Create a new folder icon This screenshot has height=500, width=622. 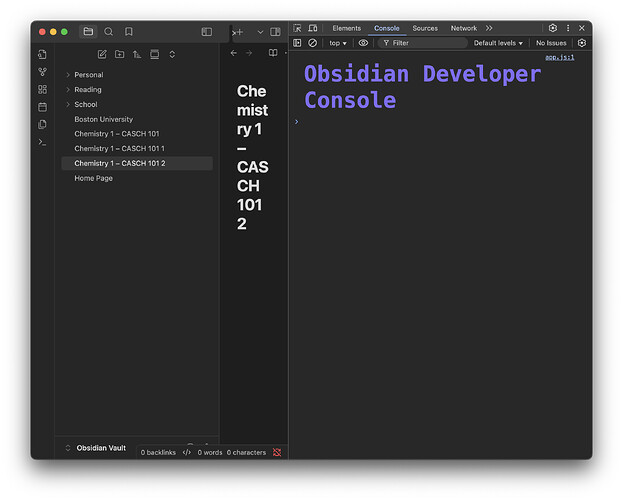[x=119, y=54]
